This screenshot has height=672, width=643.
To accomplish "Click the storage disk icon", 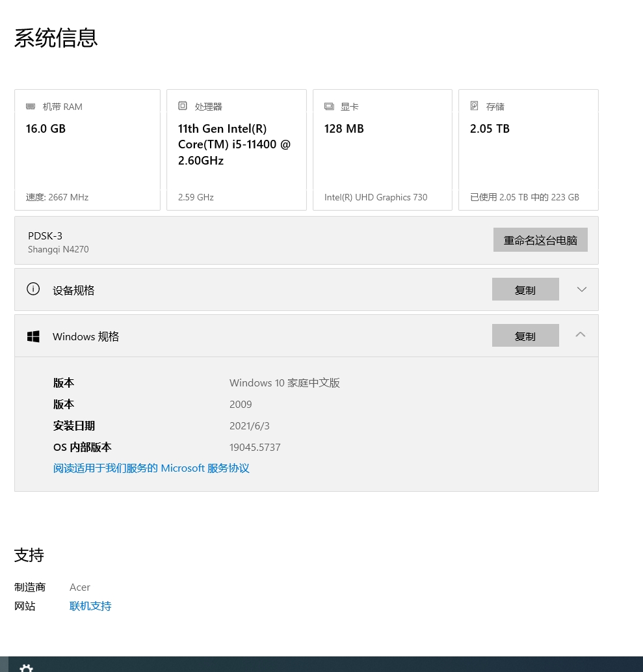I will [x=474, y=106].
